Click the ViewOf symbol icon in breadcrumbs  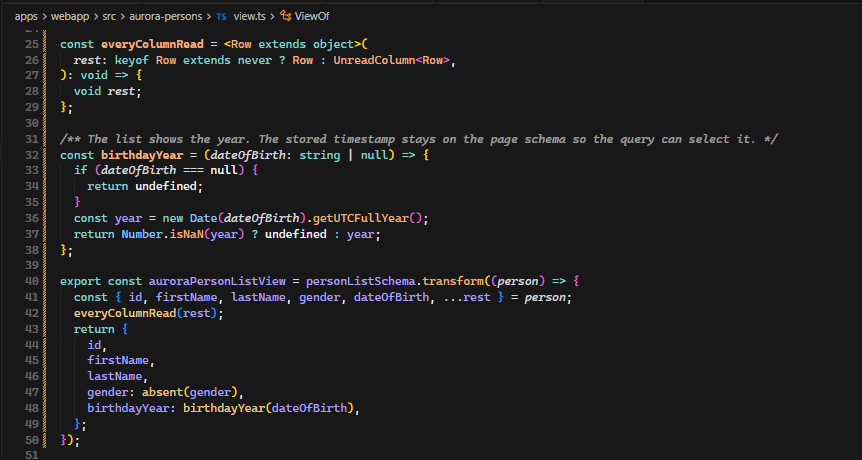285,16
